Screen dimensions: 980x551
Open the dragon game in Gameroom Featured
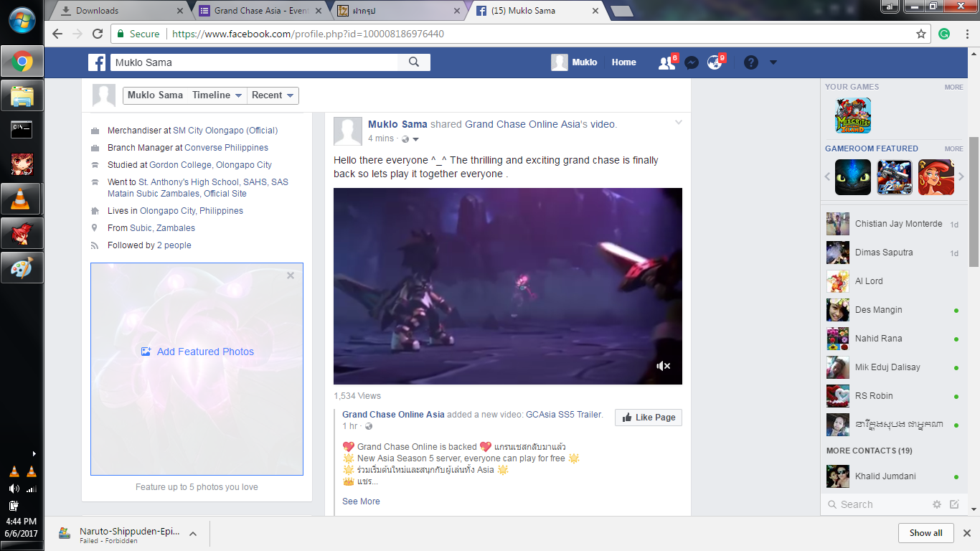[x=853, y=177]
